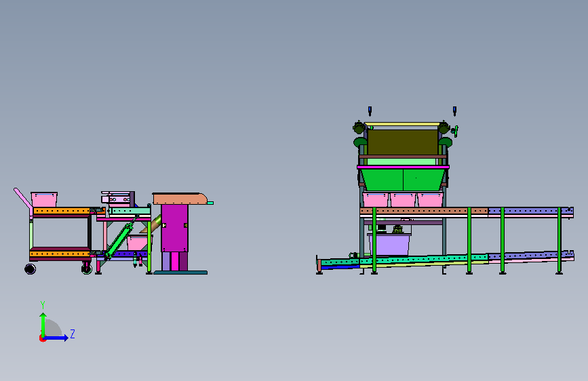Click the red origin point of the triad

42,338
